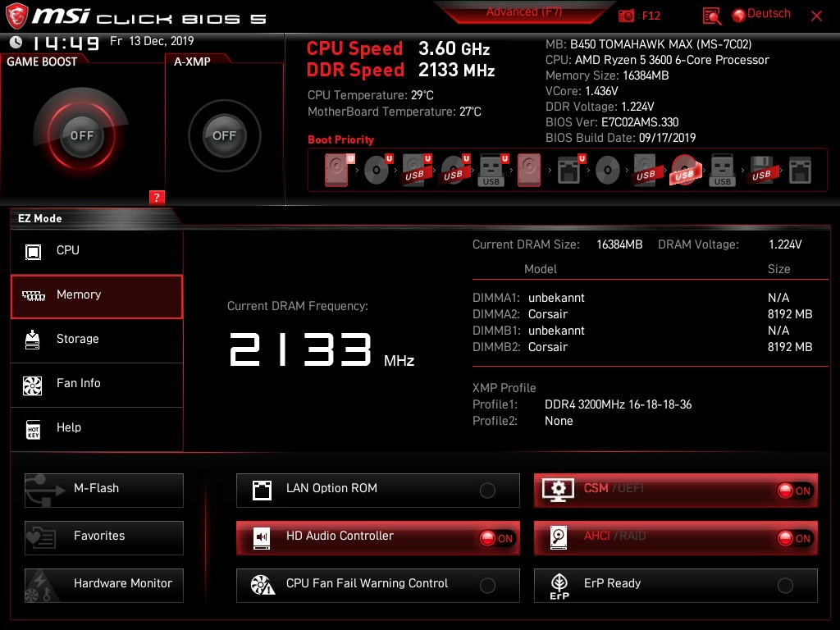Click the Help hot key icon
The width and height of the screenshot is (840, 630).
pos(33,429)
